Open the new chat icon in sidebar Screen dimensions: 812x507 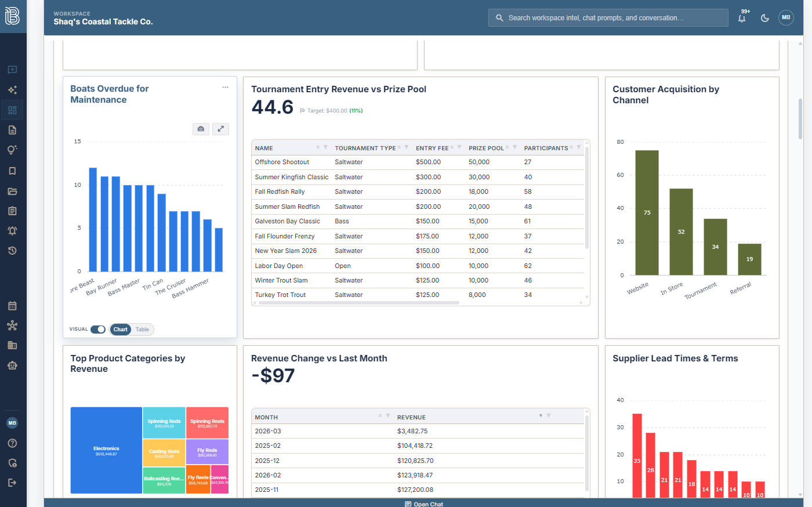pyautogui.click(x=12, y=70)
